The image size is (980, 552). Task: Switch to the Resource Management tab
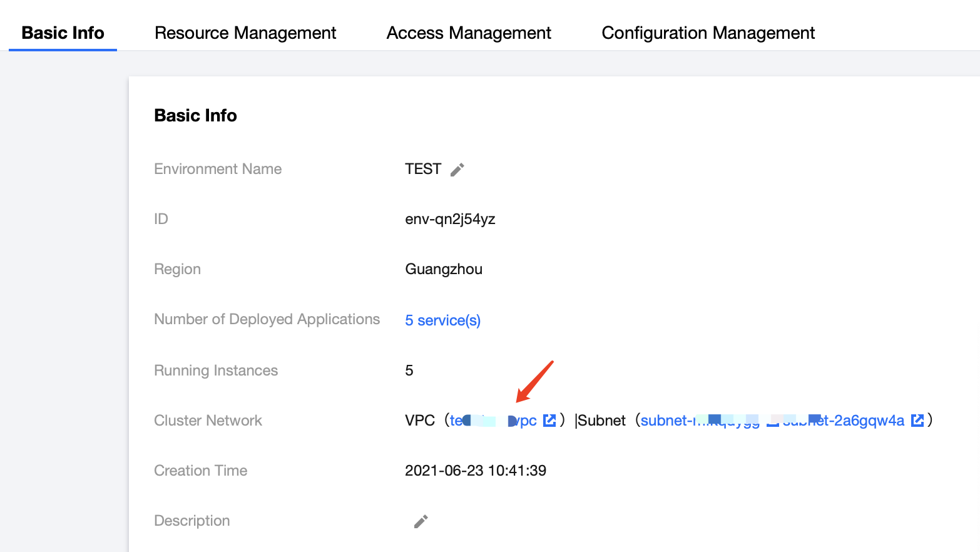coord(245,33)
